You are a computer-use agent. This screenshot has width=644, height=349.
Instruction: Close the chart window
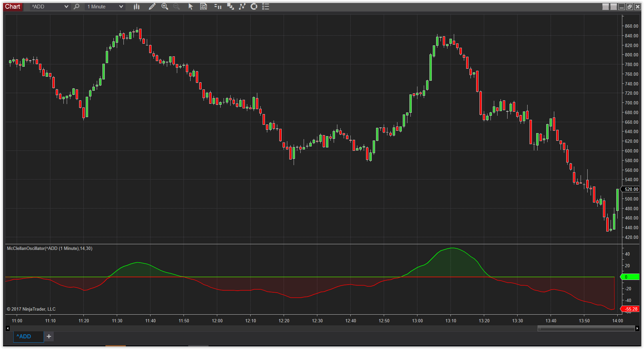637,7
